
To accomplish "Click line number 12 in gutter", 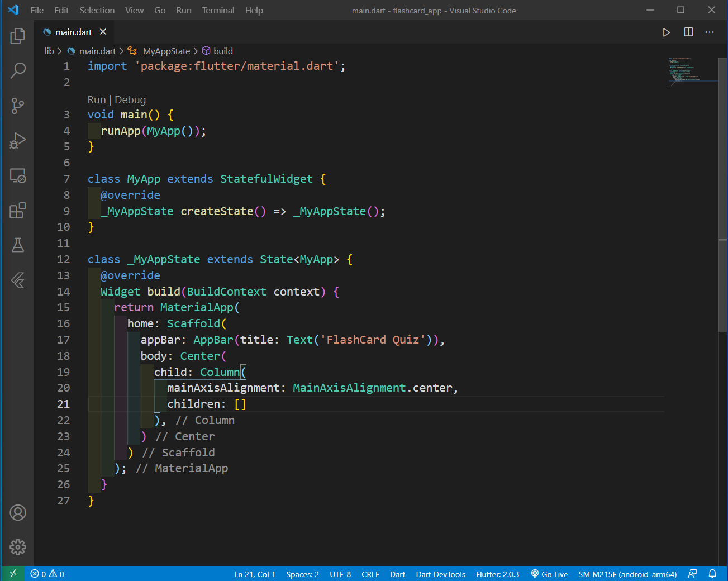I will tap(63, 259).
